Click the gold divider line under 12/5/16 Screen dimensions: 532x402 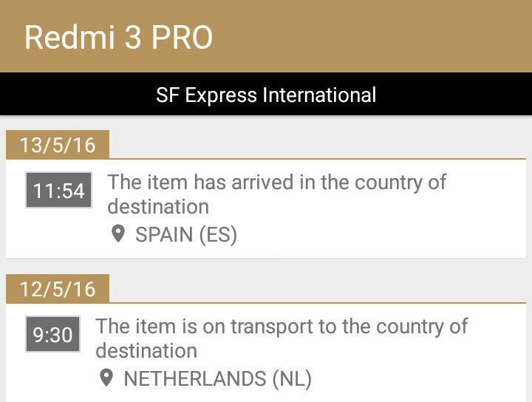pos(317,302)
